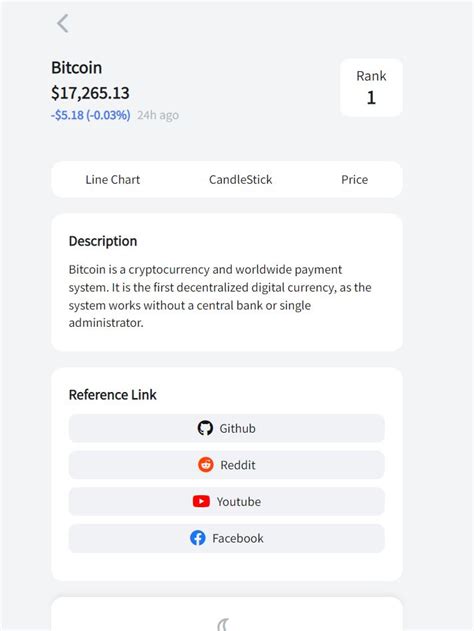
Task: Click the GitHub octocat logo icon
Action: pyautogui.click(x=205, y=428)
